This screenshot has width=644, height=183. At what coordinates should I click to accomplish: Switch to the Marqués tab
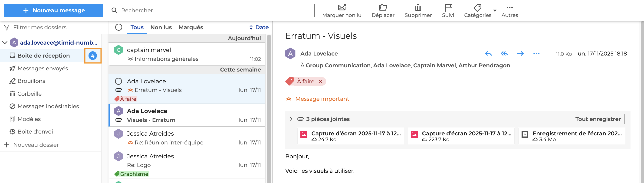pos(191,27)
